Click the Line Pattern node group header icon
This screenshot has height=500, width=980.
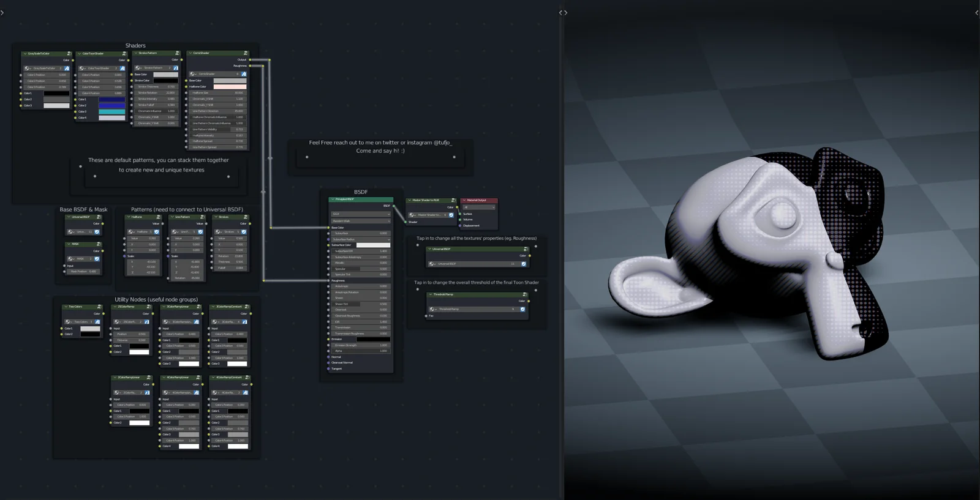pos(202,217)
